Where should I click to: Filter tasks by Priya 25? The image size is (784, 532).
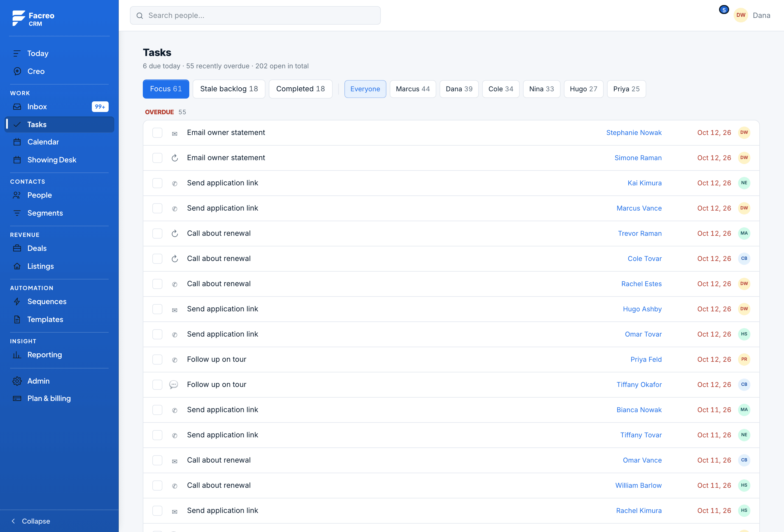(626, 89)
